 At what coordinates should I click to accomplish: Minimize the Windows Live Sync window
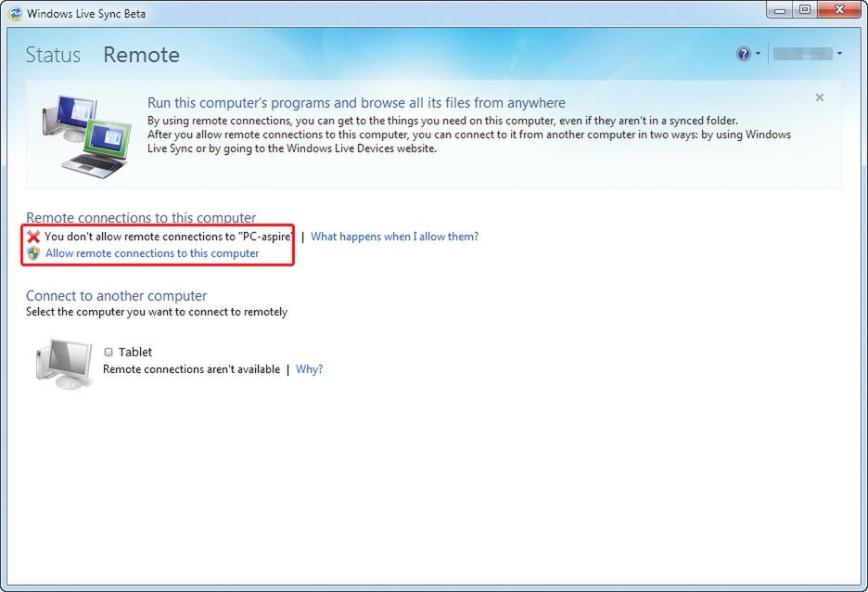(781, 10)
